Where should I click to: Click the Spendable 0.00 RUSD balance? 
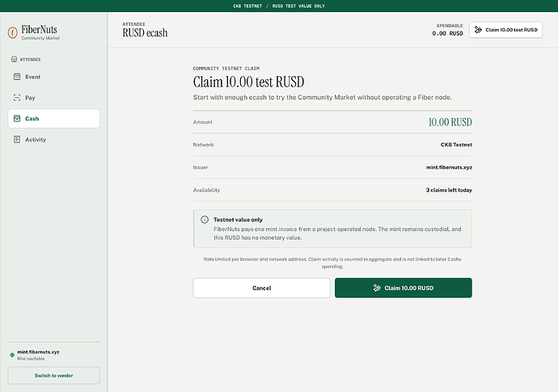click(x=448, y=30)
